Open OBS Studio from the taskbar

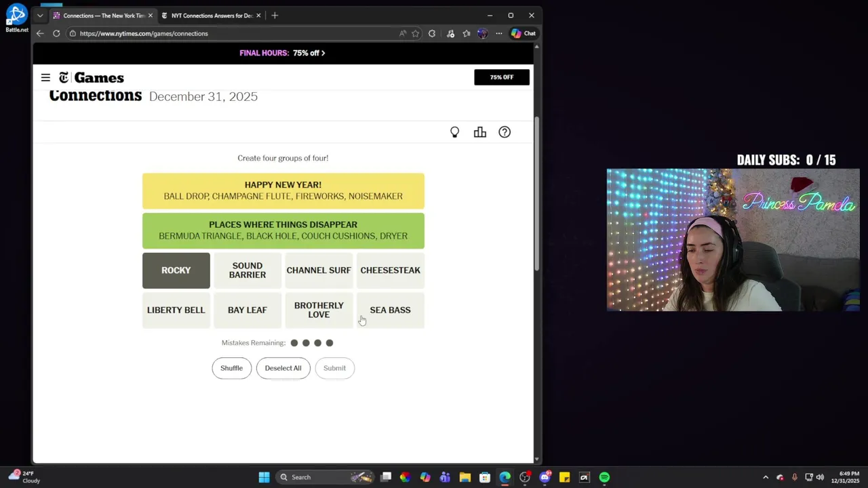pos(525,477)
